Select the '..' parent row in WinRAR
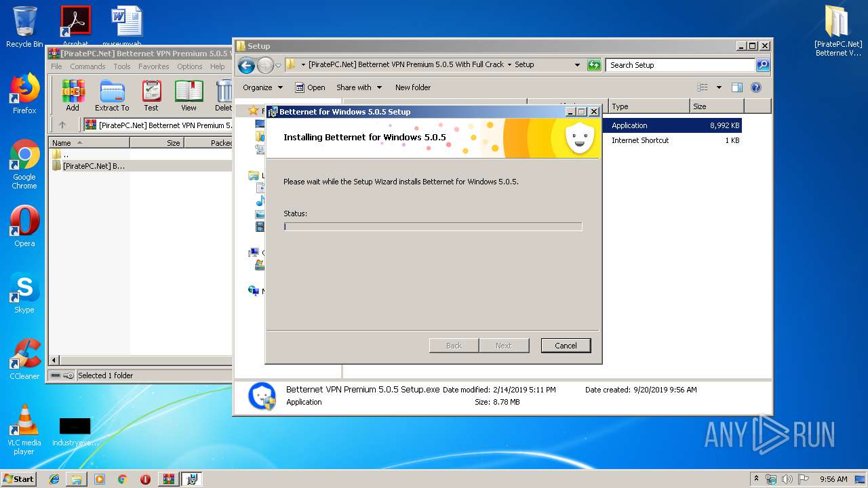 point(140,155)
